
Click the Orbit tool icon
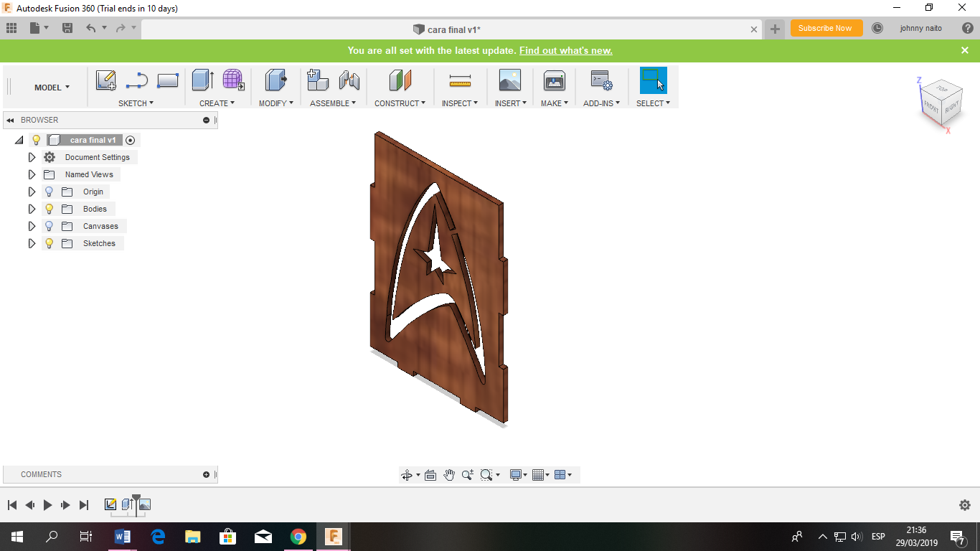click(x=407, y=475)
